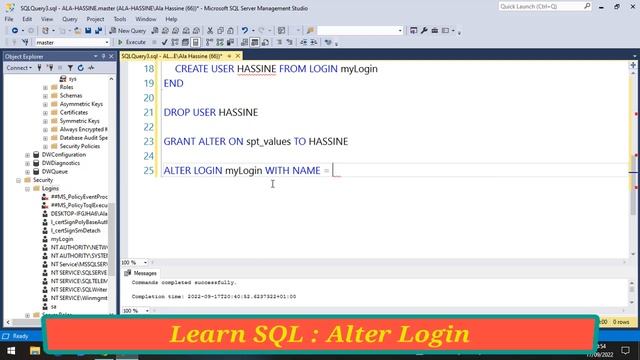Click the Increase Indent icon

(x=314, y=42)
